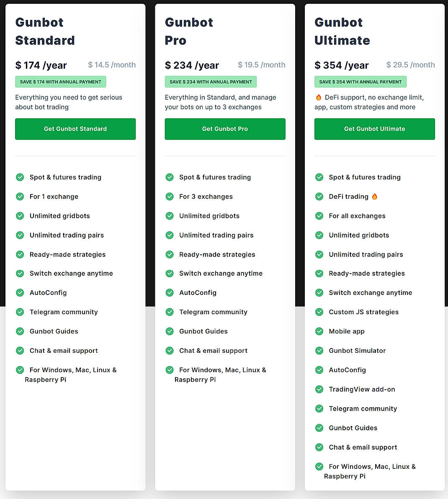Click the checkmark icon beside Spot & futures trading
This screenshot has width=448, height=499.
click(20, 177)
